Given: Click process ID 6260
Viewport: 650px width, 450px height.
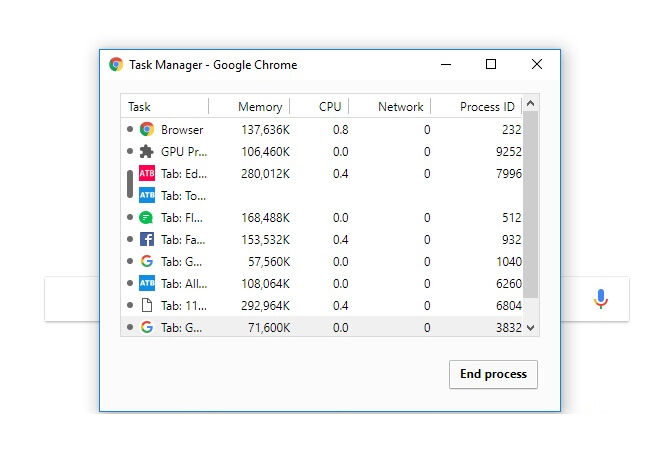Looking at the screenshot, I should click(x=509, y=283).
